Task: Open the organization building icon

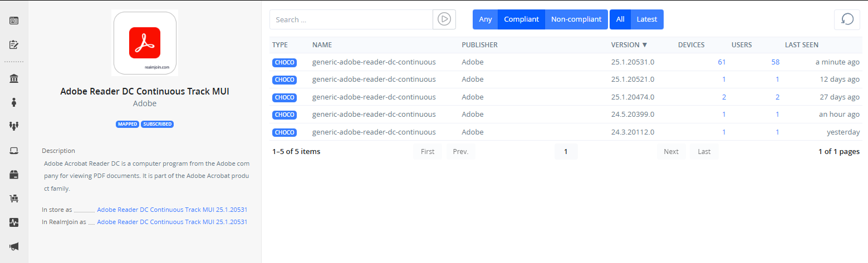Action: click(14, 78)
